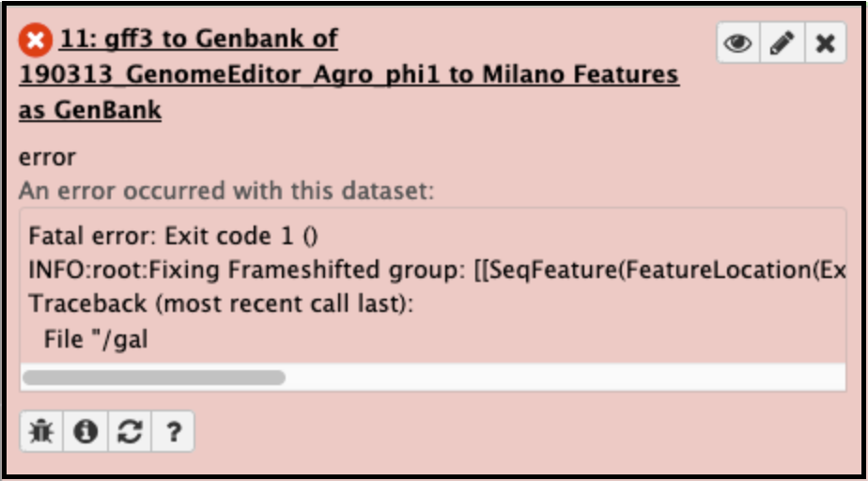Click the 'as GenBank' title line
Viewport: 868px width, 481px height.
tap(90, 110)
